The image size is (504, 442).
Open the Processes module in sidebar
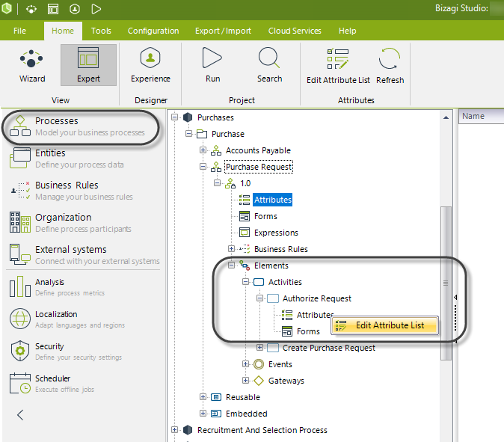coord(80,126)
